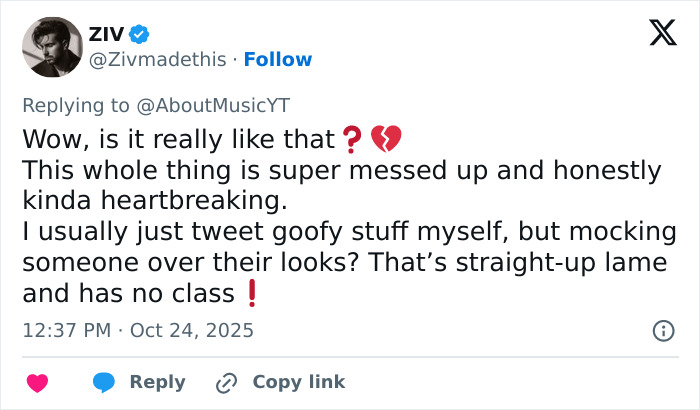Select the Copy link text
This screenshot has height=410, width=700.
[298, 382]
